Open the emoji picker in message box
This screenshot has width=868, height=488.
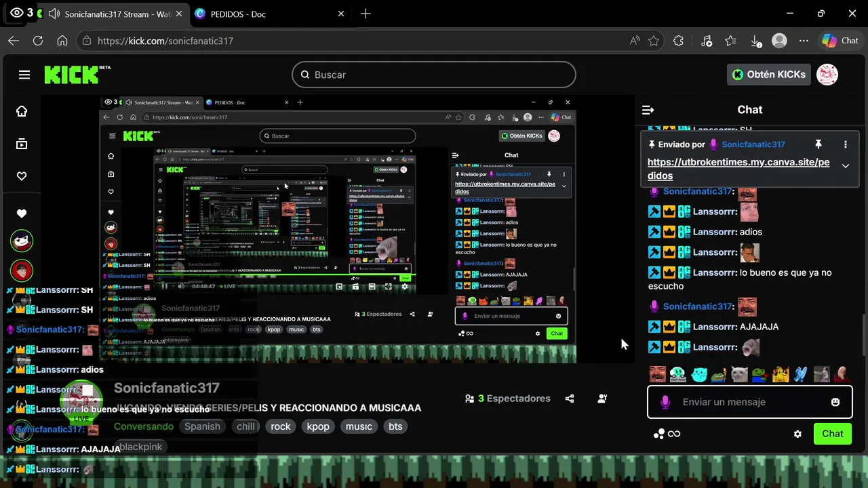coord(835,402)
